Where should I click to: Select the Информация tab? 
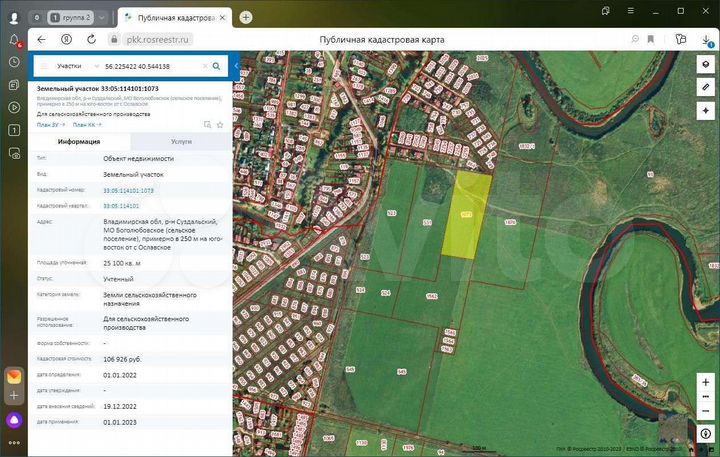click(x=79, y=142)
